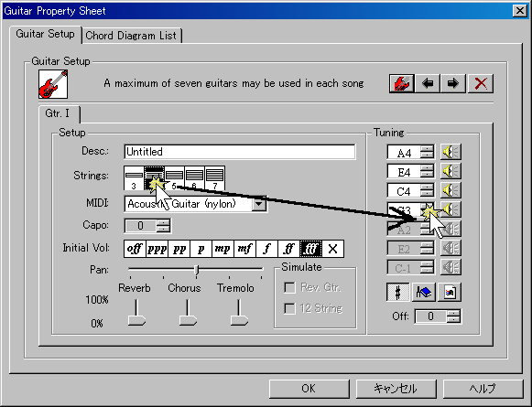
Task: Open the MIDI instrument dropdown
Action: 259,204
